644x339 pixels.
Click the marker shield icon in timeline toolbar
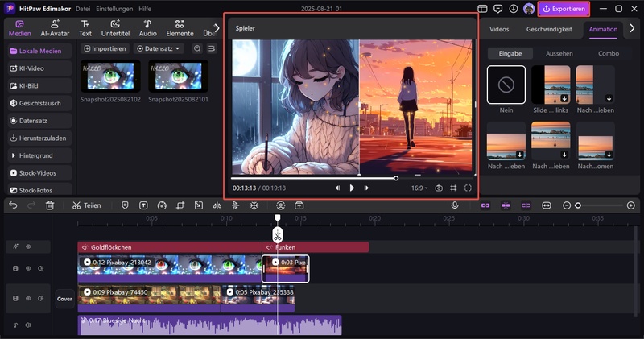[x=125, y=205]
